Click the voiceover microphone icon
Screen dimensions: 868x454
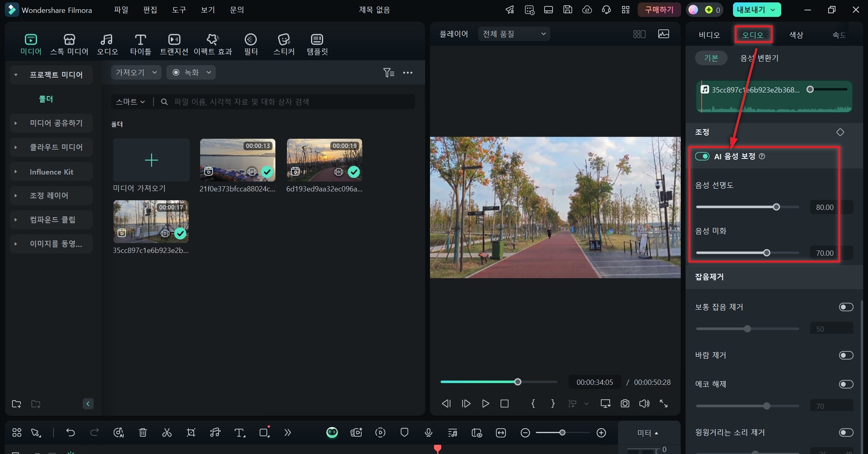(428, 433)
